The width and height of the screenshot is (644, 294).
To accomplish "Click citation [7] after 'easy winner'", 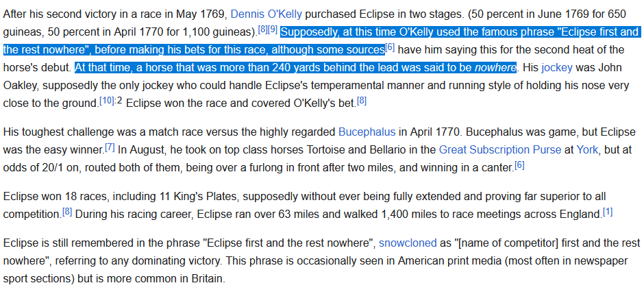I will coord(110,147).
